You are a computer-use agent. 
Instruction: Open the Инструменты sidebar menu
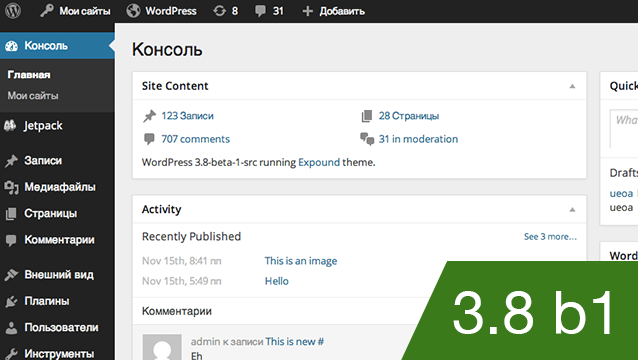click(59, 354)
